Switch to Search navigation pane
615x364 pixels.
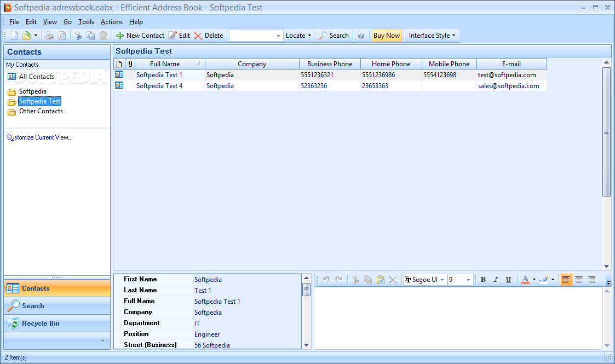coord(57,306)
